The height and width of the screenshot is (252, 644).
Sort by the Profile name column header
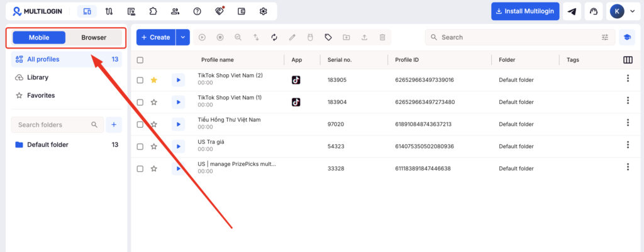[x=217, y=60]
